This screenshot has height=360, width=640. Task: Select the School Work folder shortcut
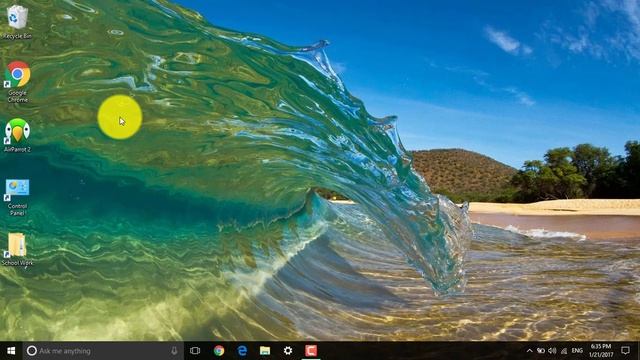[x=17, y=249]
